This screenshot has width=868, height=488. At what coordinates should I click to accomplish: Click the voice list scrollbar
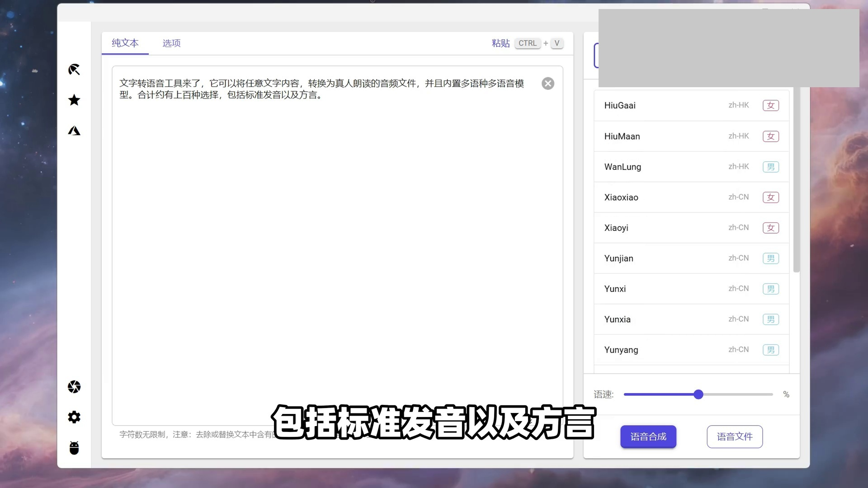[x=796, y=181]
